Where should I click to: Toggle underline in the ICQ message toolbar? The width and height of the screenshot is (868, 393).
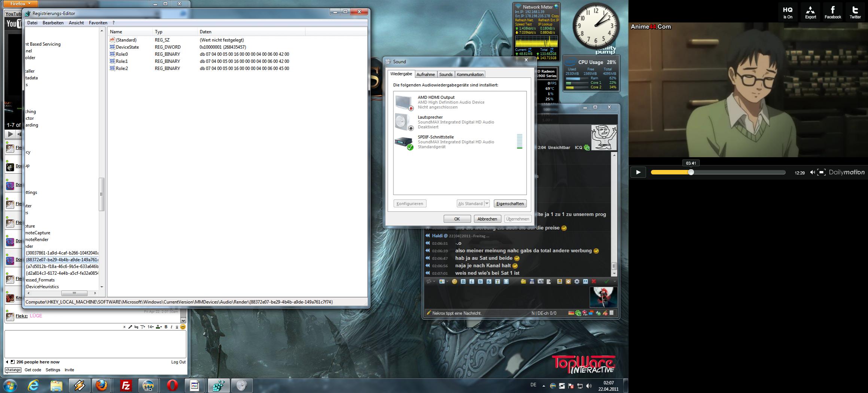[x=480, y=281]
